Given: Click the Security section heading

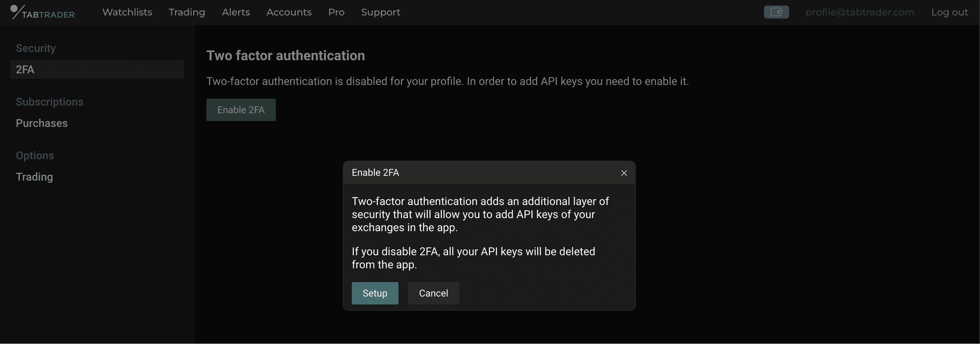Looking at the screenshot, I should (x=36, y=48).
